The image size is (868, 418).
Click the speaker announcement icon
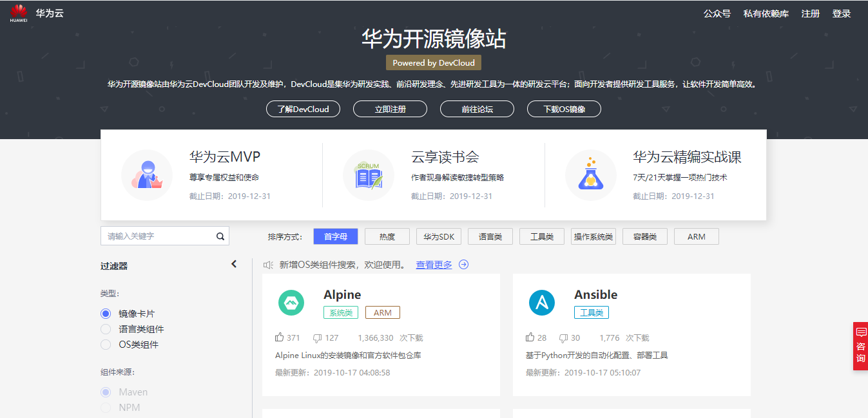[x=269, y=265]
